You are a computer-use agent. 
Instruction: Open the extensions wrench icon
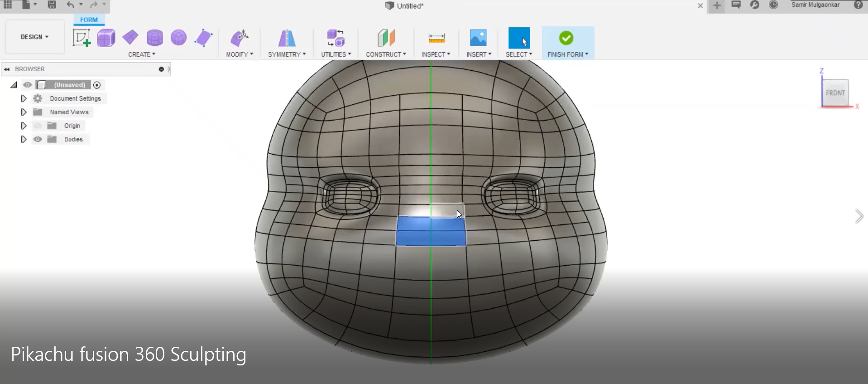[x=755, y=5]
